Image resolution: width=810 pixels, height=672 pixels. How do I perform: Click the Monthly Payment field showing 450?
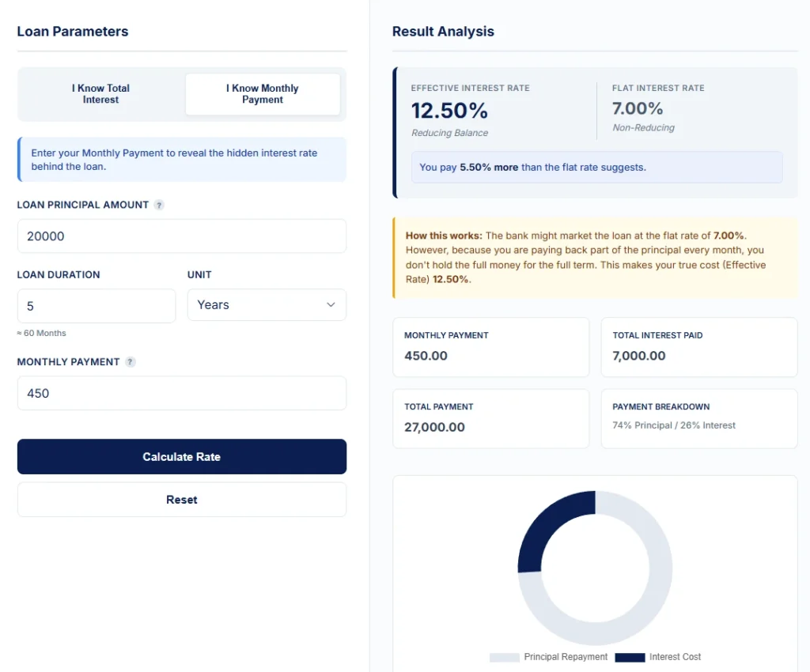181,393
